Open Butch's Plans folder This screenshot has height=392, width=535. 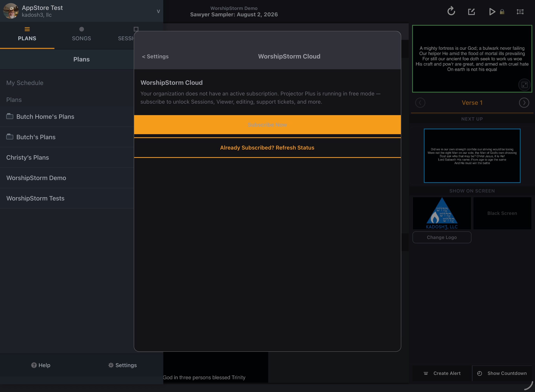pyautogui.click(x=67, y=137)
